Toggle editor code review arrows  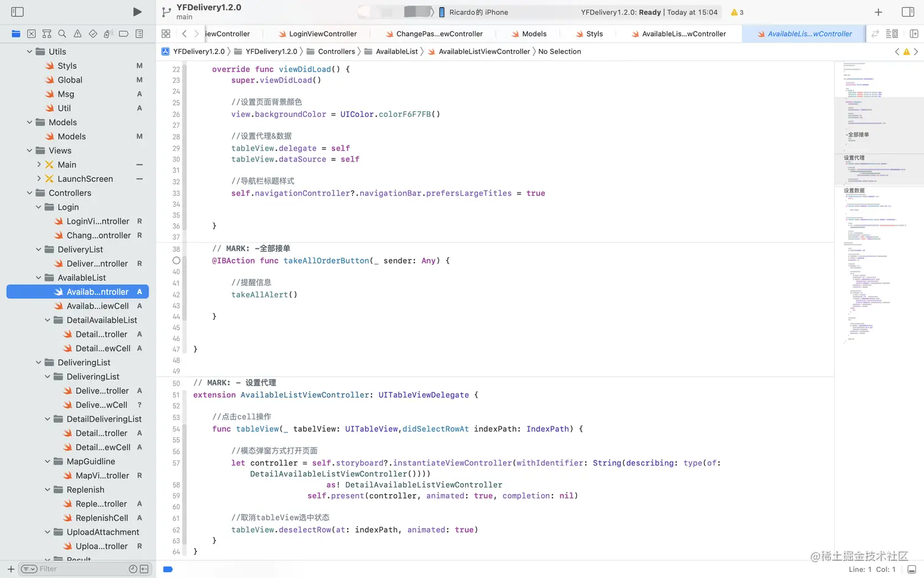875,34
